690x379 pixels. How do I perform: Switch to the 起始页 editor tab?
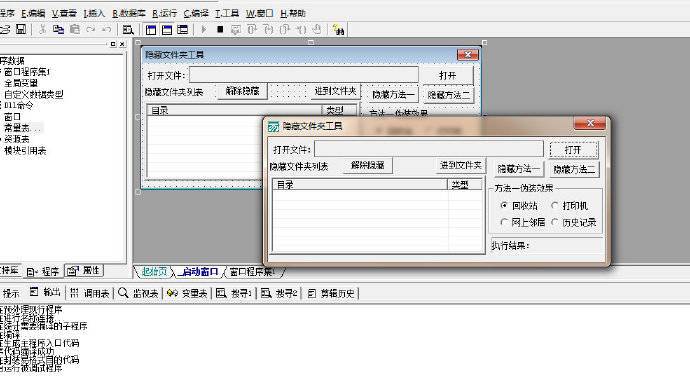pos(154,272)
